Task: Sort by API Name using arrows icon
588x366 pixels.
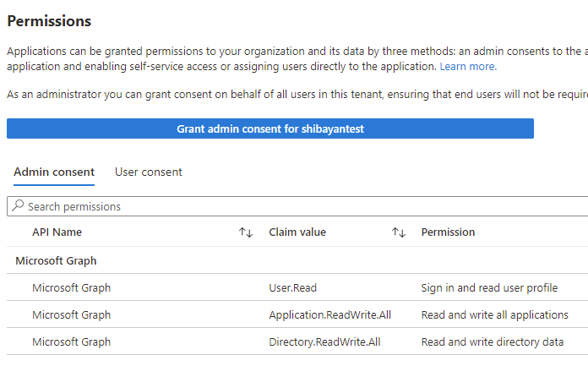Action: (246, 232)
